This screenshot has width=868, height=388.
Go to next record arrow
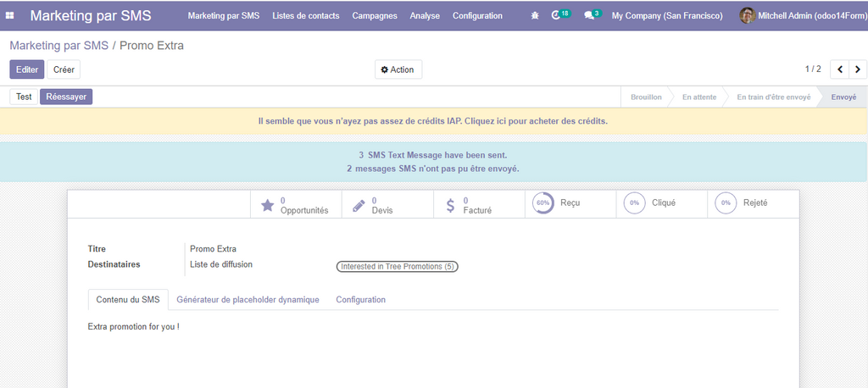(858, 69)
